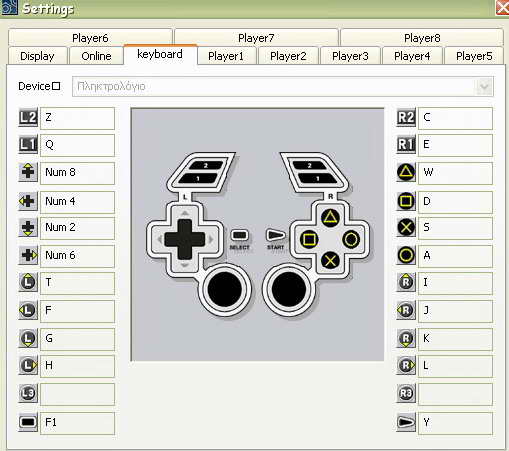Screen dimensions: 509x451
Task: Click the key field showing Num 4
Action: click(x=77, y=202)
